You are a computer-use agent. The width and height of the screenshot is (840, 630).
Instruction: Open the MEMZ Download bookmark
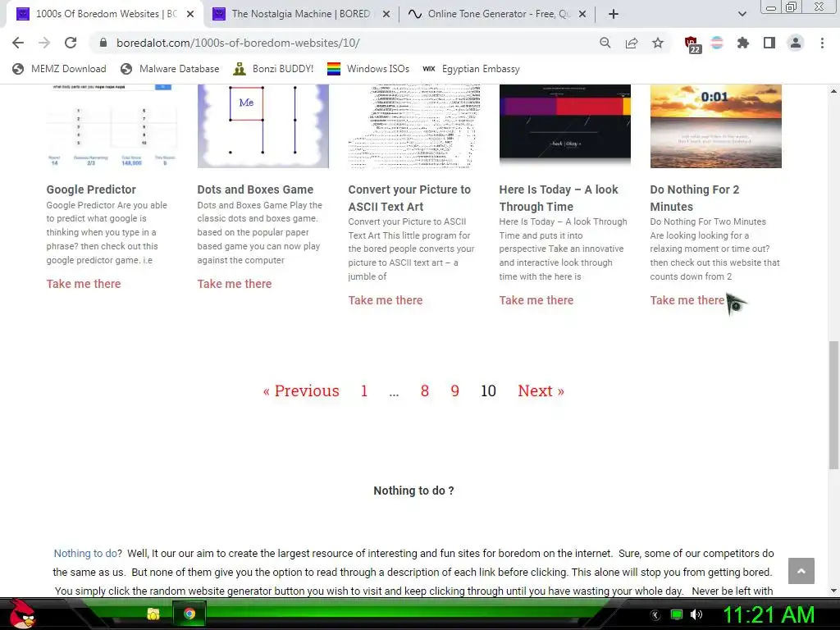pyautogui.click(x=59, y=69)
